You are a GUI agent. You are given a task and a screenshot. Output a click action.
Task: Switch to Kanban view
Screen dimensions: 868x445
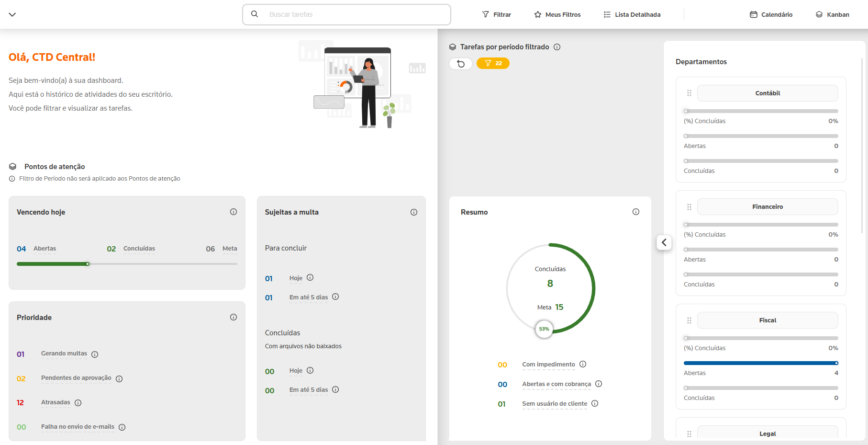(833, 14)
